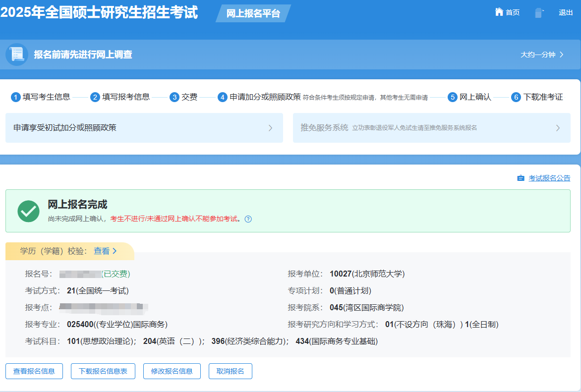The height and width of the screenshot is (392, 581).
Task: Open the 大约一分钟 survey arrow
Action: [x=562, y=55]
